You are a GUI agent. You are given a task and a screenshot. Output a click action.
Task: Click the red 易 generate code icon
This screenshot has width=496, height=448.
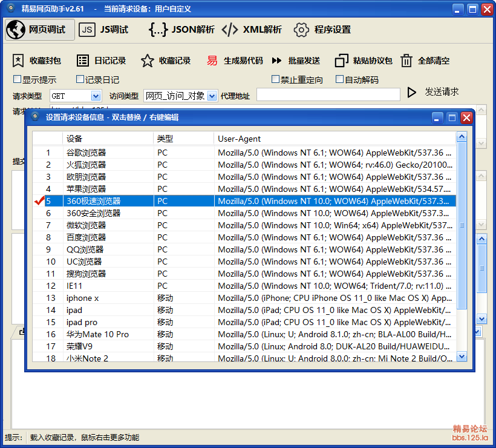(212, 61)
